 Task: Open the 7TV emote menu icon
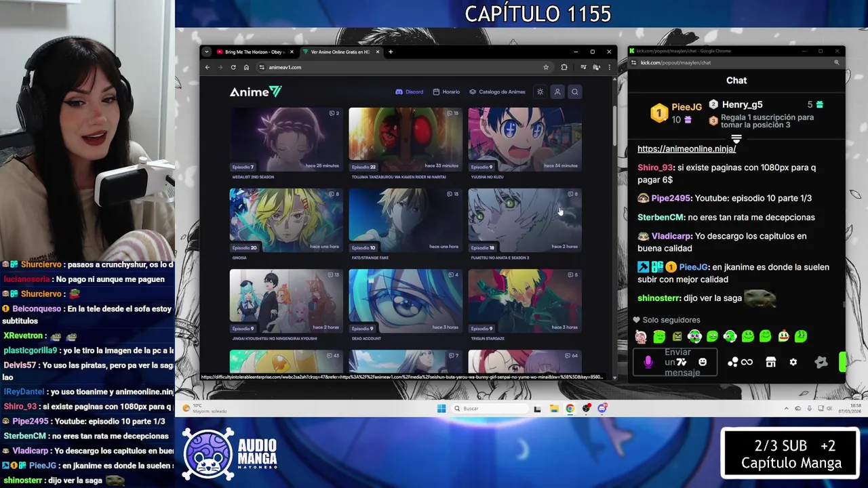click(681, 362)
